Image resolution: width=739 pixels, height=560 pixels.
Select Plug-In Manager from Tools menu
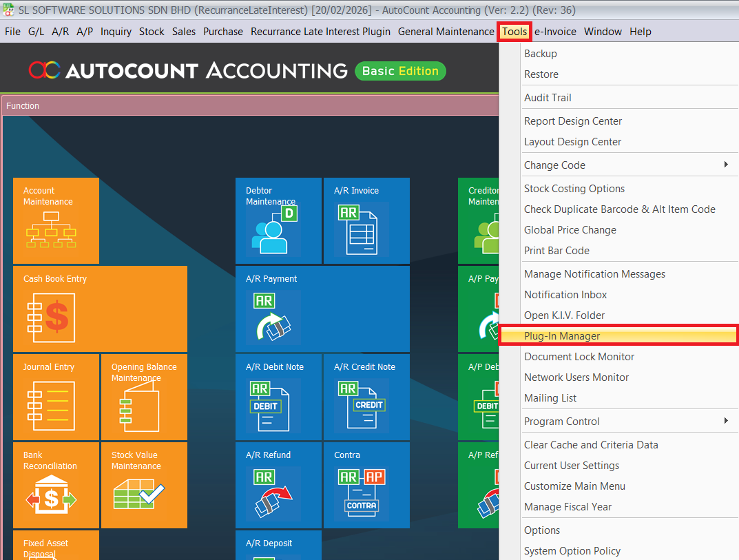[x=562, y=336]
